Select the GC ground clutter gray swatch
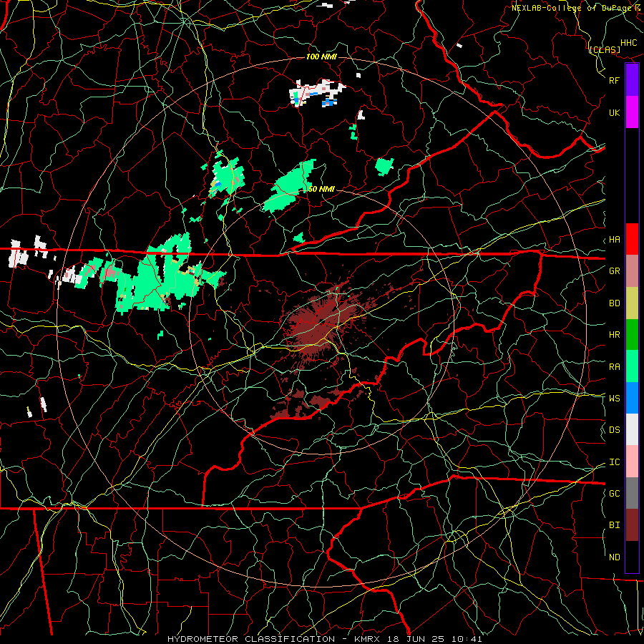Screen dimensions: 644x644 632,493
